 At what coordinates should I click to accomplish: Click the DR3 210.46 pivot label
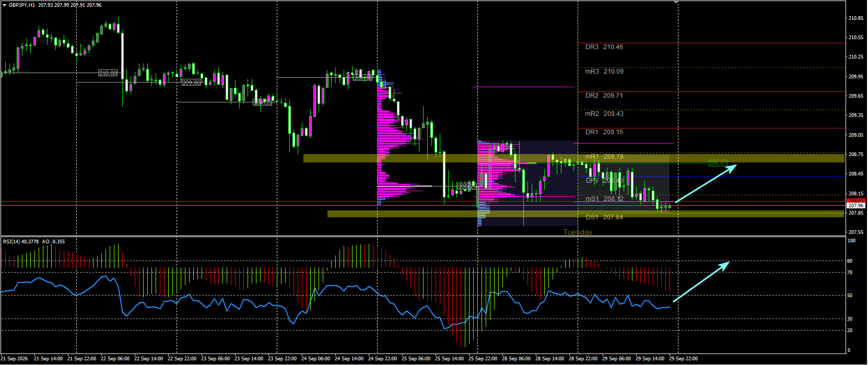(x=604, y=47)
